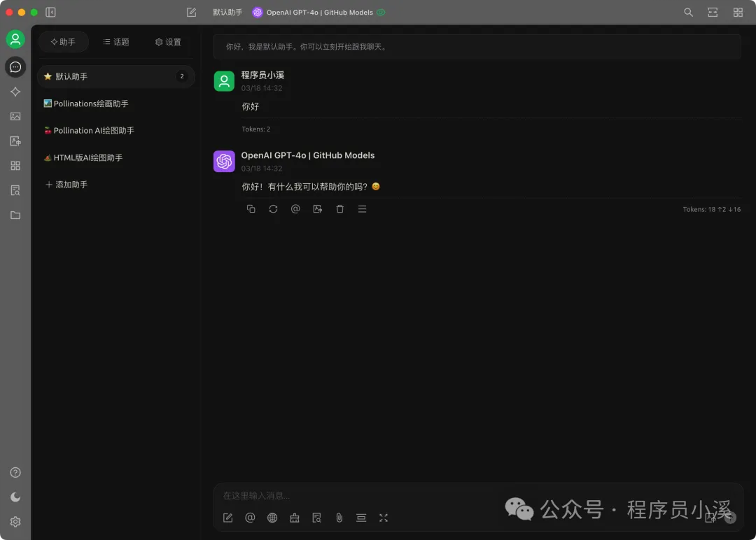Image resolution: width=756 pixels, height=540 pixels.
Task: Select the HTML版AI绘图助手 assistant
Action: 115,157
